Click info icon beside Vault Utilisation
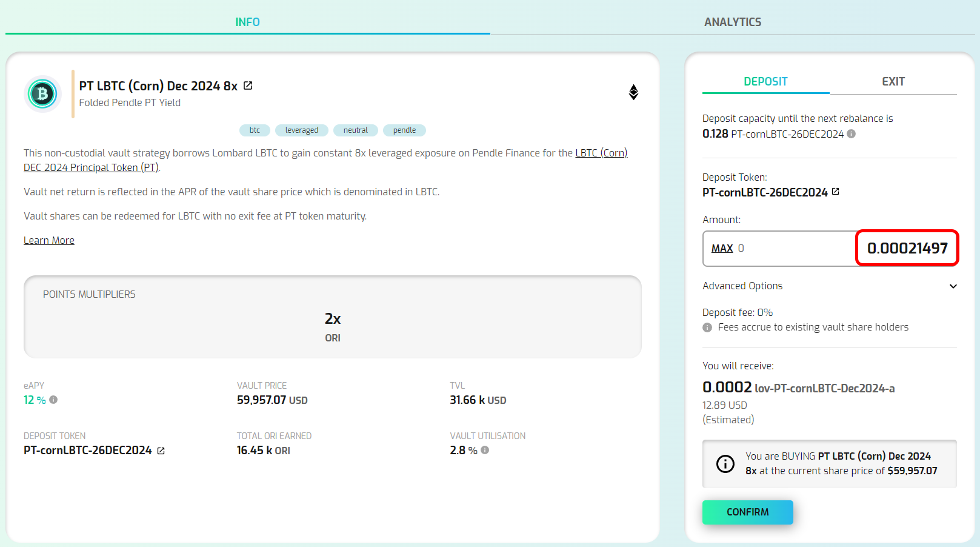980x547 pixels. (485, 450)
